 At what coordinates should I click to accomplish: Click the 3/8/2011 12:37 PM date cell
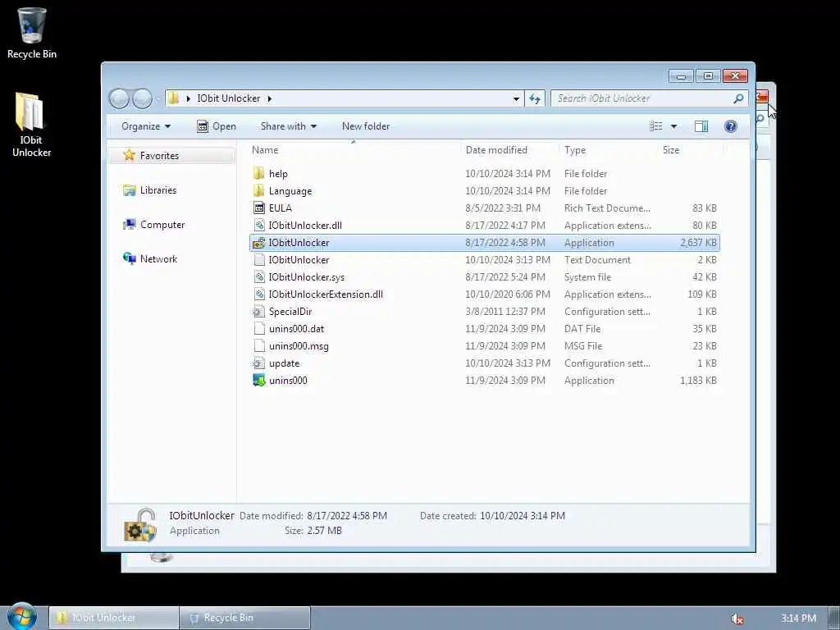[x=505, y=311]
